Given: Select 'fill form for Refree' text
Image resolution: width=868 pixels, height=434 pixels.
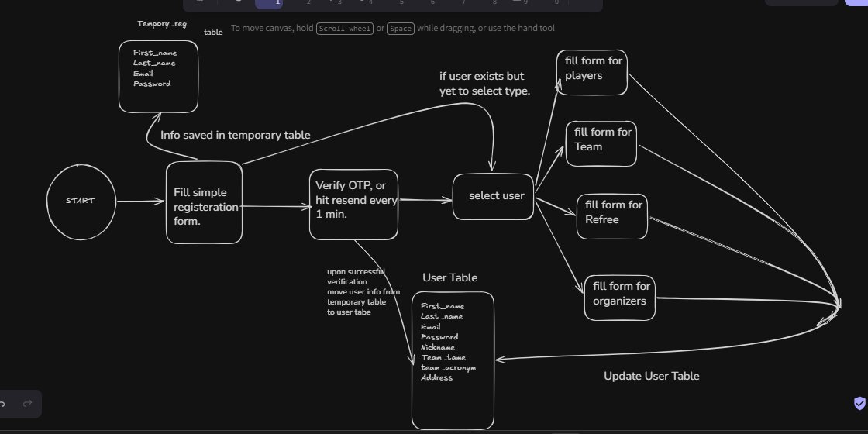Looking at the screenshot, I should tap(613, 212).
